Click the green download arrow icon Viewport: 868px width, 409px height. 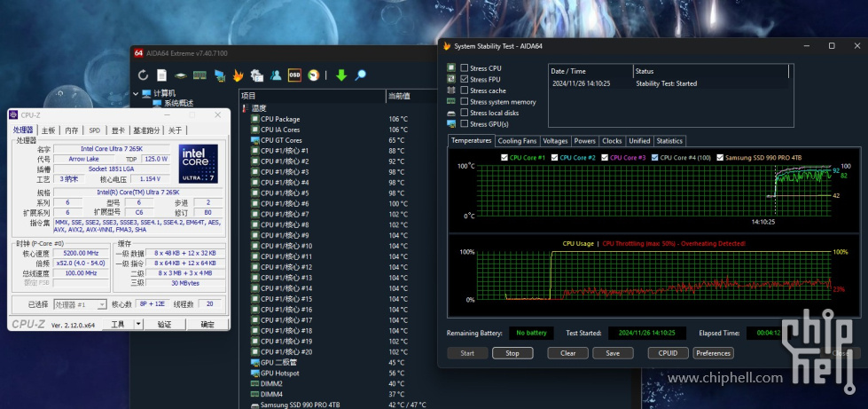341,75
